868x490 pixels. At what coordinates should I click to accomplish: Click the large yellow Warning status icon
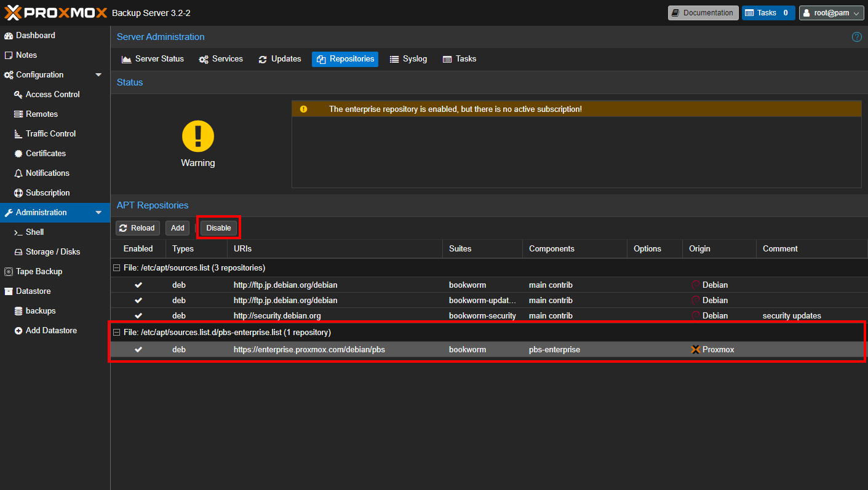198,136
